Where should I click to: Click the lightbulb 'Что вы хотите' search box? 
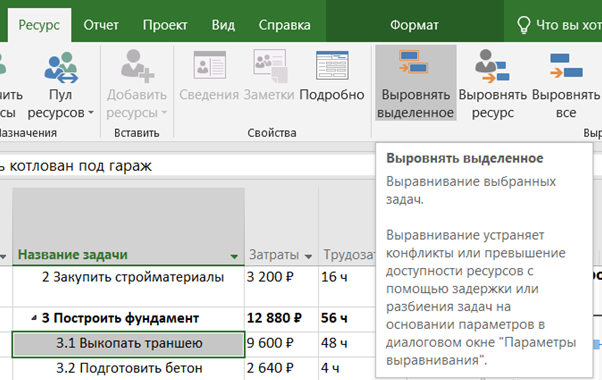click(559, 25)
